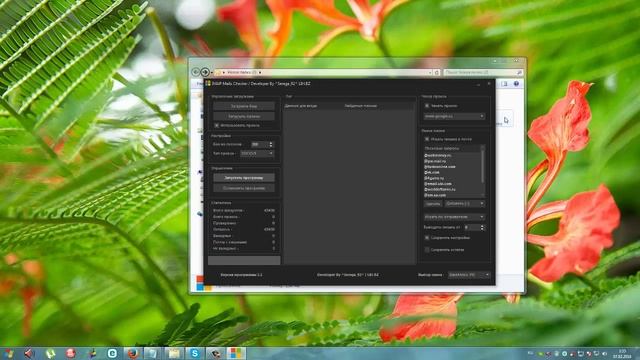640x360 pixels.
Task: Click the threads count number field
Action: [260, 144]
